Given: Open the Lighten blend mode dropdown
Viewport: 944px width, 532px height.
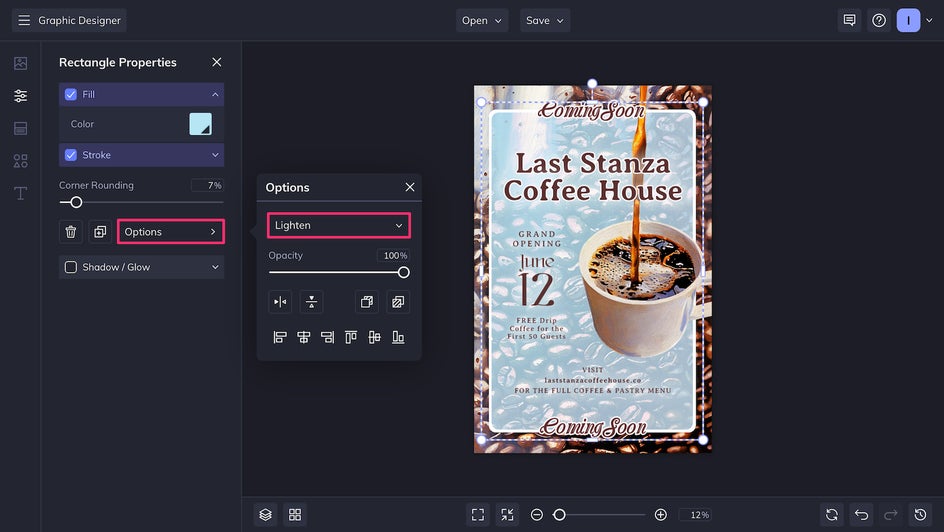Looking at the screenshot, I should (339, 225).
